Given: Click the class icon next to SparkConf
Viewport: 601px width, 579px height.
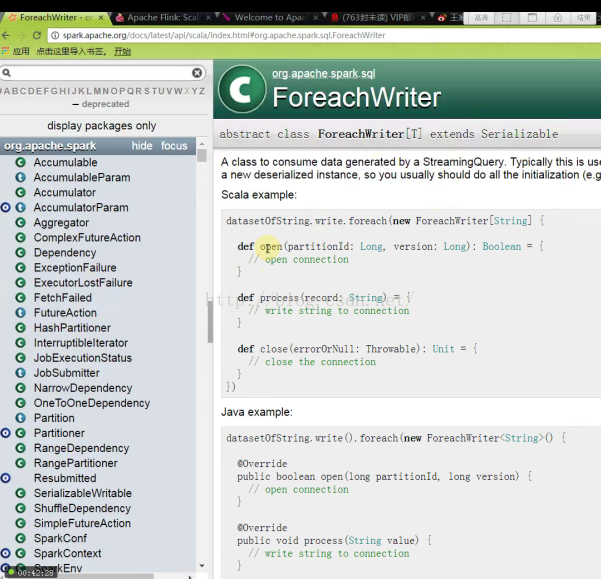Looking at the screenshot, I should 20,538.
